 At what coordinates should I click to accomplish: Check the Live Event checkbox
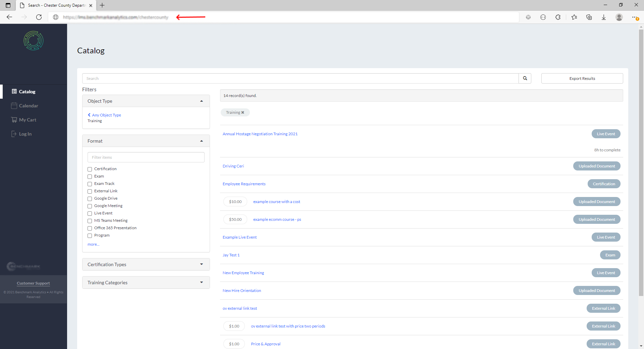point(90,213)
